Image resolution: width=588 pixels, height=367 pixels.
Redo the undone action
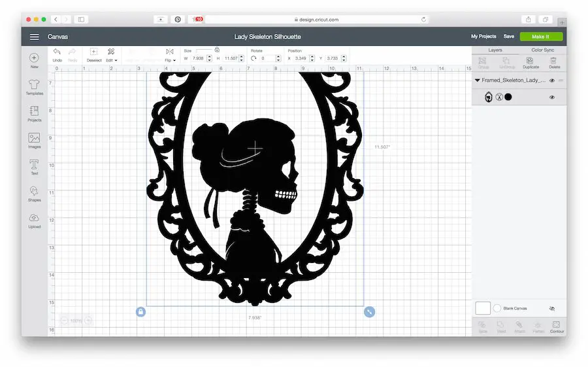pos(73,54)
